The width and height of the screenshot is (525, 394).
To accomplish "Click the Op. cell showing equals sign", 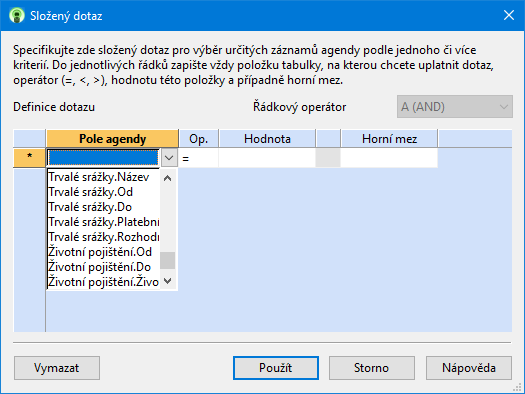I will 199,158.
